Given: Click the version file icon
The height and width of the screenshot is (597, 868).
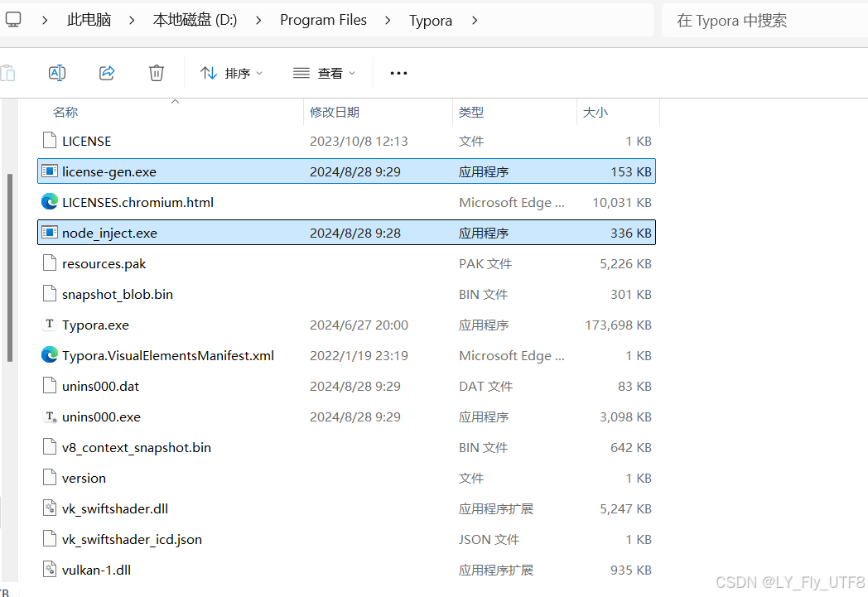Looking at the screenshot, I should point(49,477).
